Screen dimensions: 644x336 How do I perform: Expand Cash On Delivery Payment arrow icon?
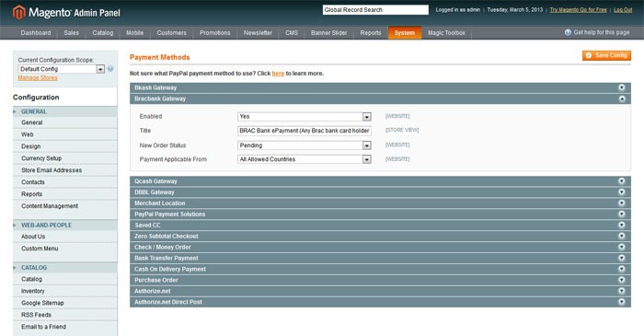click(x=621, y=269)
